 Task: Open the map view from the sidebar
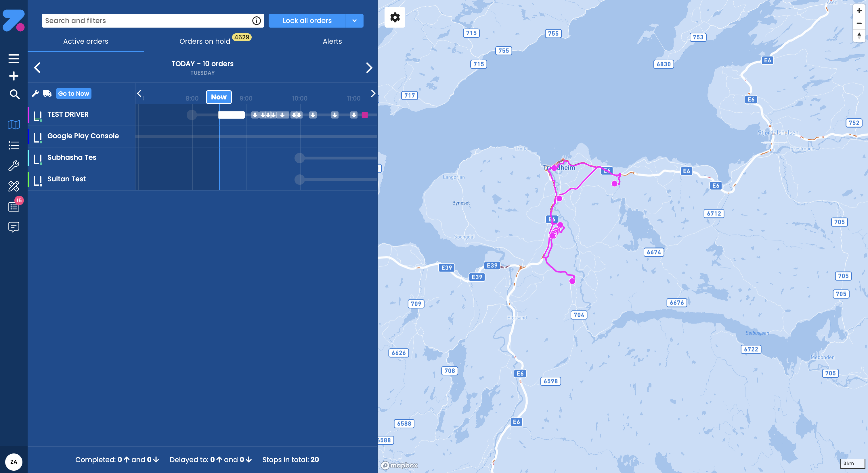[14, 124]
